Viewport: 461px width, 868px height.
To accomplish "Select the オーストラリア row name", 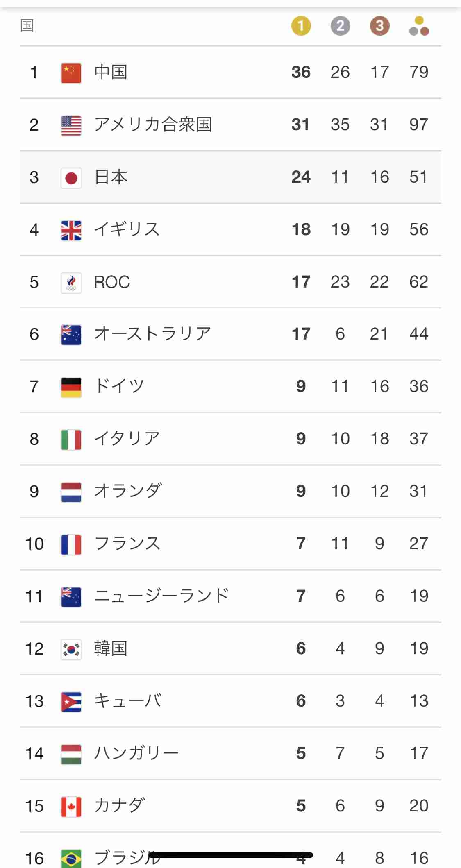I will pos(152,334).
